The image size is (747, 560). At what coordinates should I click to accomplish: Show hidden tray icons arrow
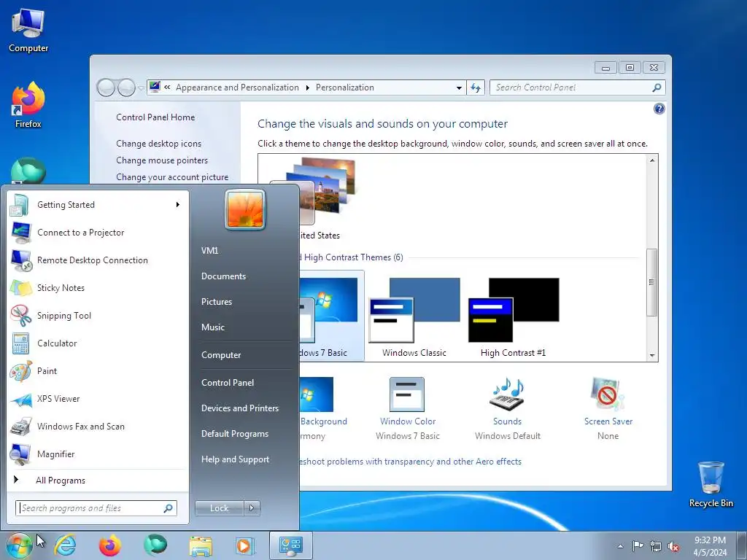coord(620,546)
